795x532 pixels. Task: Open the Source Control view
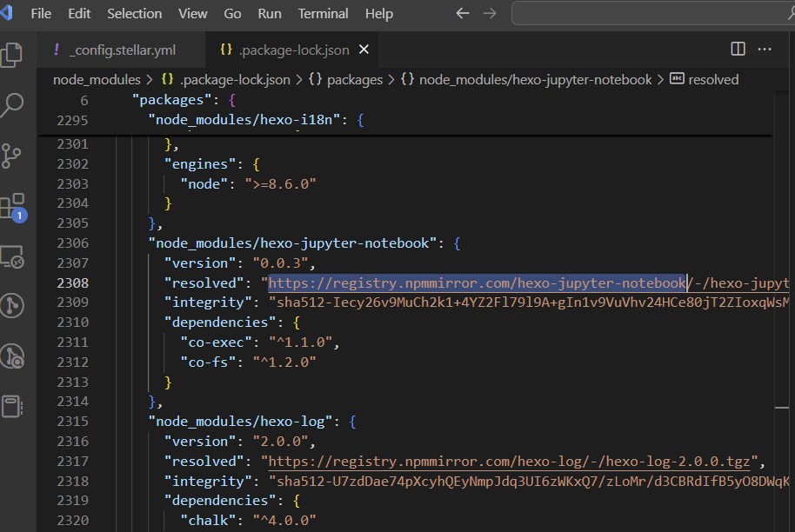point(12,156)
